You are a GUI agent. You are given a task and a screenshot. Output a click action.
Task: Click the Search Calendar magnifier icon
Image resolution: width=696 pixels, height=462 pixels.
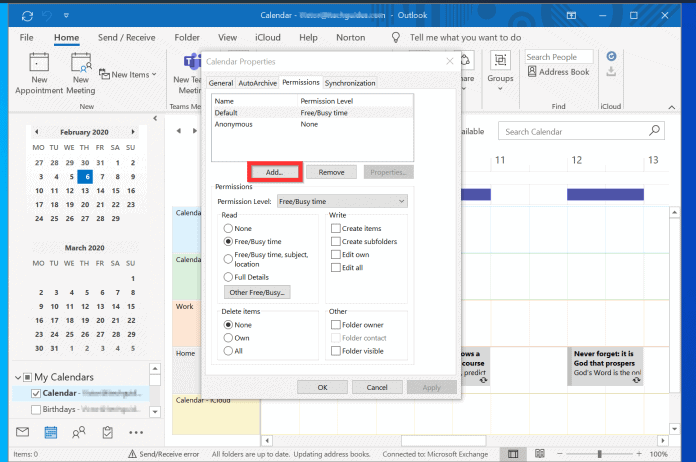point(654,130)
